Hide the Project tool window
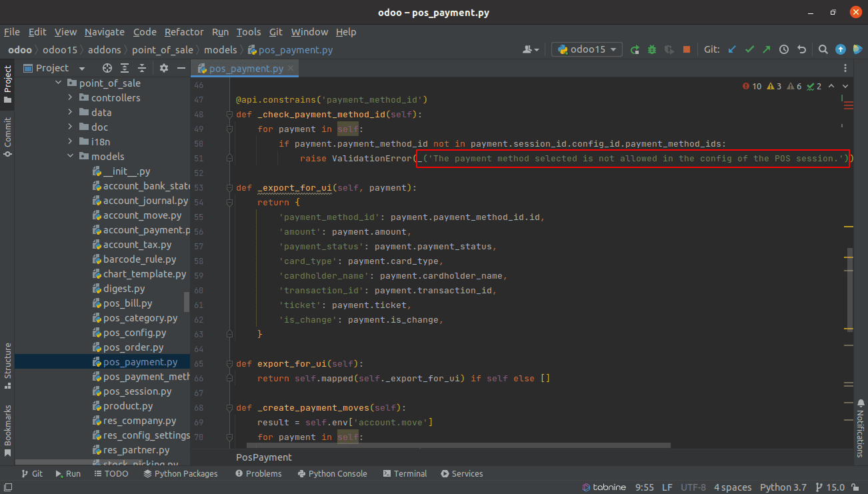 click(181, 68)
